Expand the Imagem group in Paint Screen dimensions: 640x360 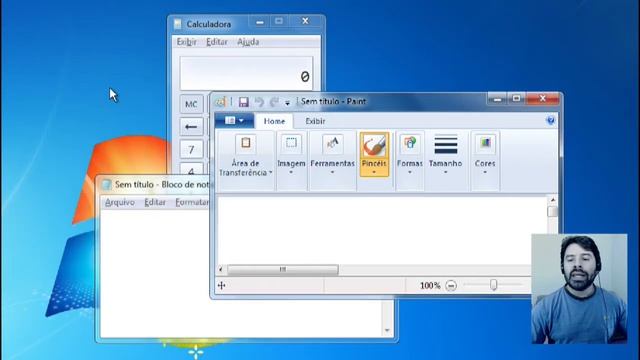(x=291, y=160)
